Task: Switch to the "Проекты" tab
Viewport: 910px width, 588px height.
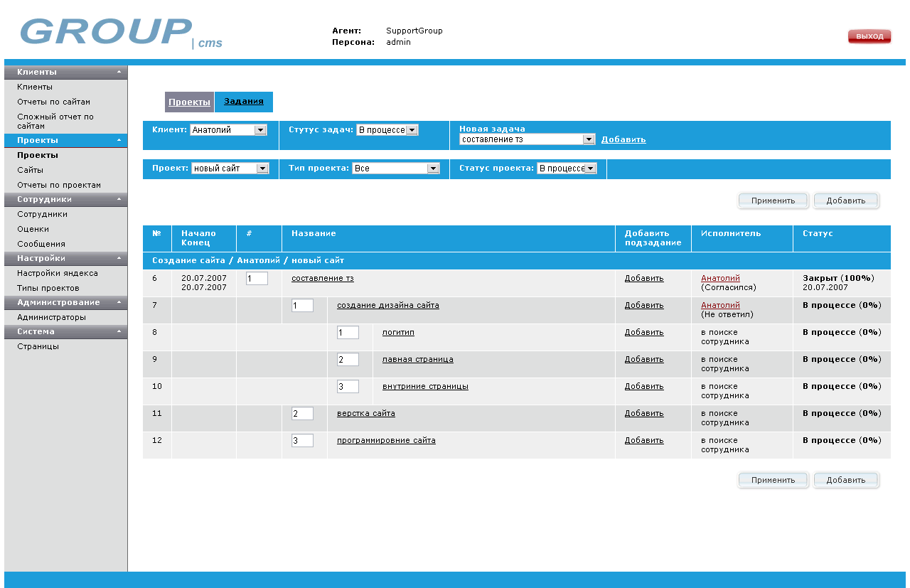Action: (189, 102)
